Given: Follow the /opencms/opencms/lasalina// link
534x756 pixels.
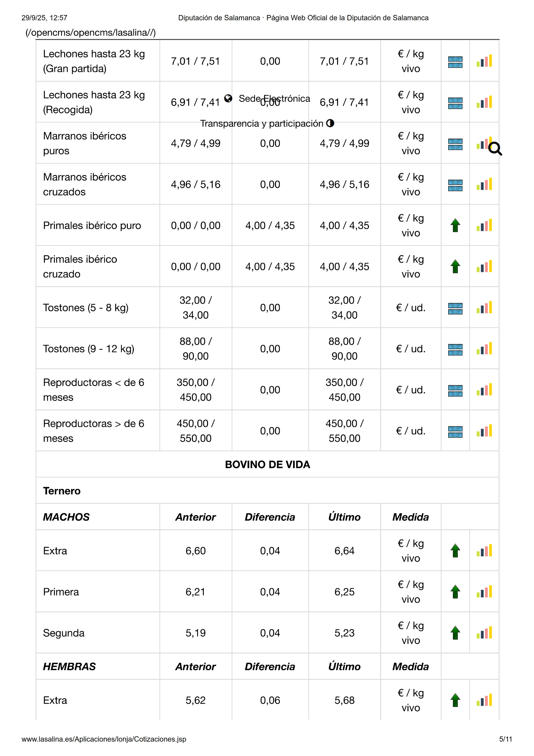Looking at the screenshot, I should tap(91, 32).
